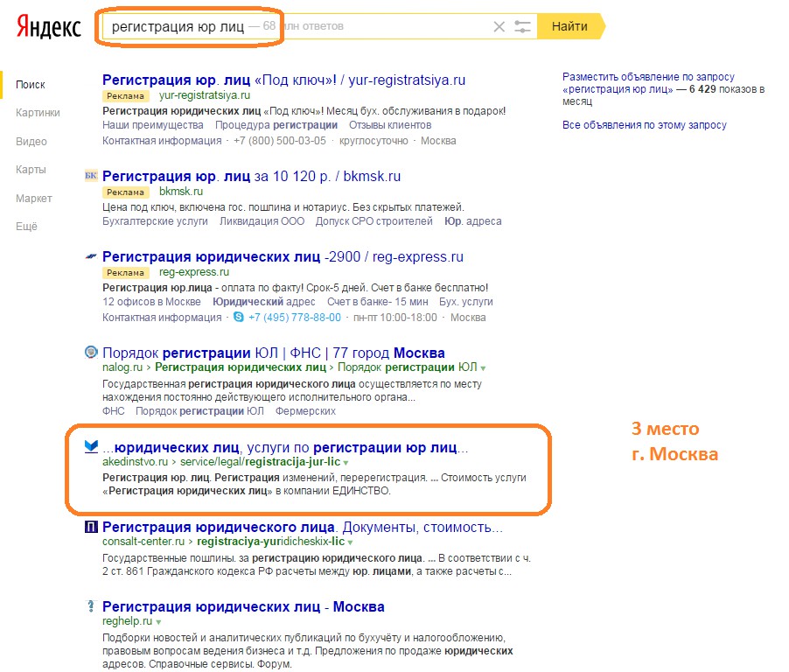789x672 pixels.
Task: Click Реклама label by bkmsk.ru
Action: [x=125, y=192]
